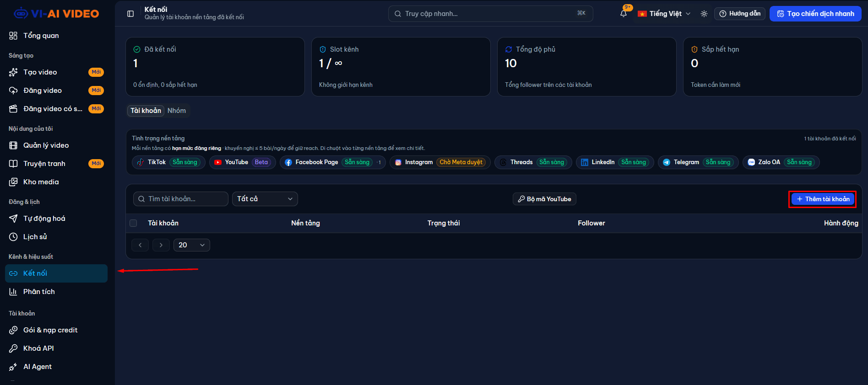Click Thêm tài khoản button
868x385 pixels.
[x=823, y=199]
